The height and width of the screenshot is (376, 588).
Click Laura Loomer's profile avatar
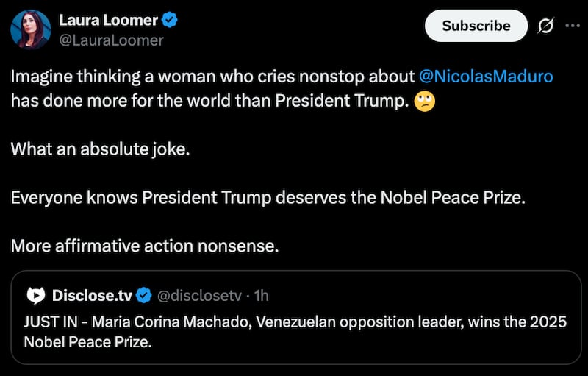click(x=30, y=30)
